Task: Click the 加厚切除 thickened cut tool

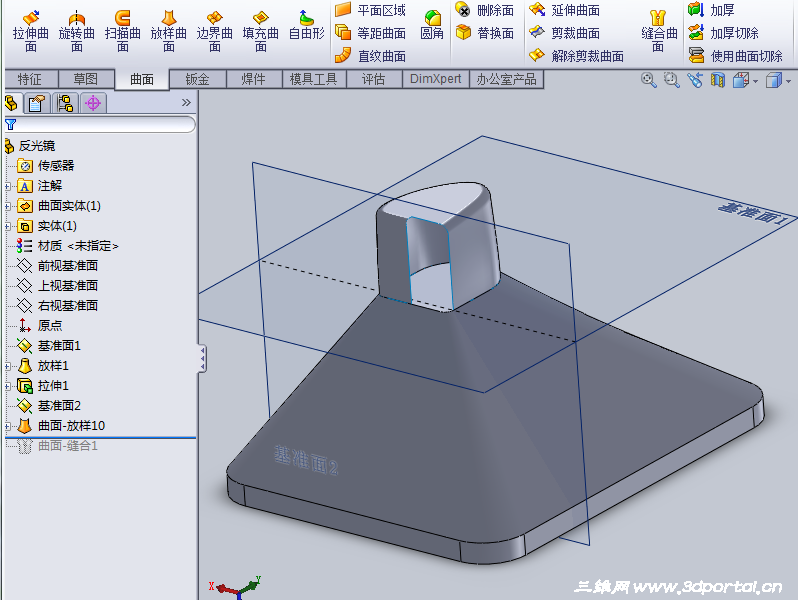Action: click(x=723, y=33)
